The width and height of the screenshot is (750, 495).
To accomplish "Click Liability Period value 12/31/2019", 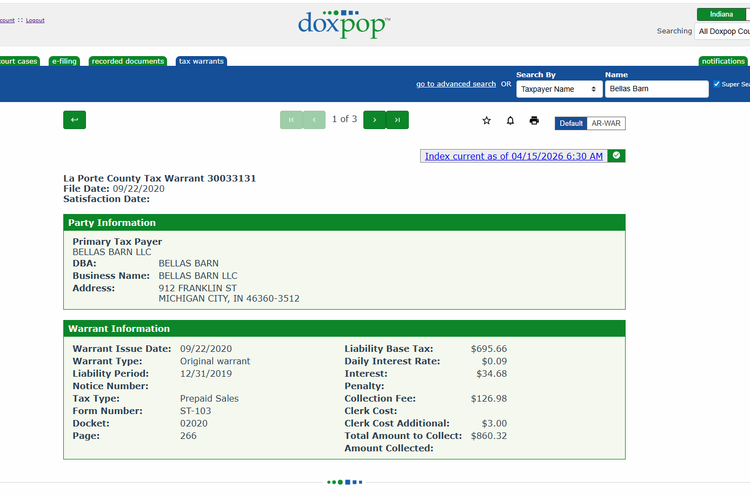I will (x=206, y=374).
